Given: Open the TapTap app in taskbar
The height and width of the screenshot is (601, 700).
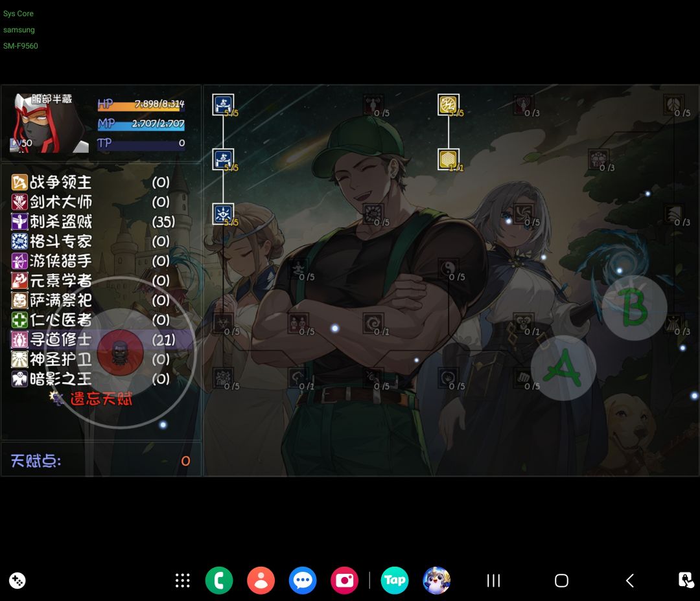Looking at the screenshot, I should [395, 580].
